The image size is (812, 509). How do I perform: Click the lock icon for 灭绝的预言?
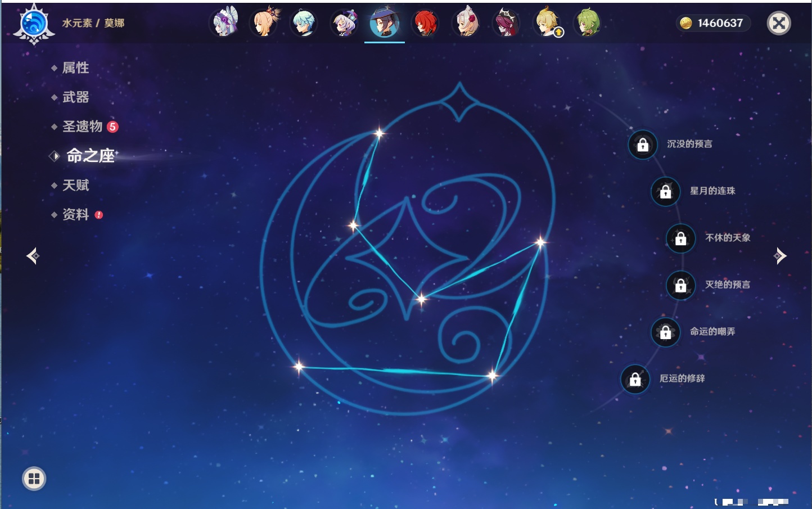(x=680, y=285)
